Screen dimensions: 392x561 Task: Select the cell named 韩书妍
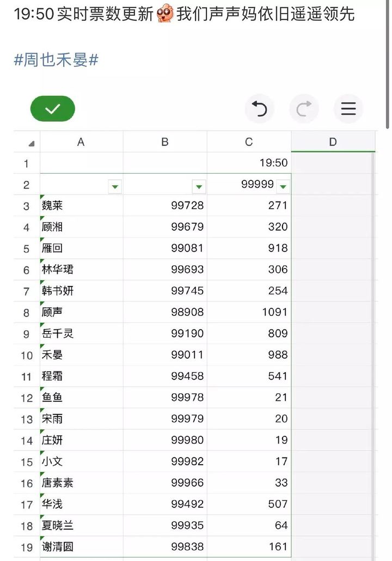click(x=82, y=291)
